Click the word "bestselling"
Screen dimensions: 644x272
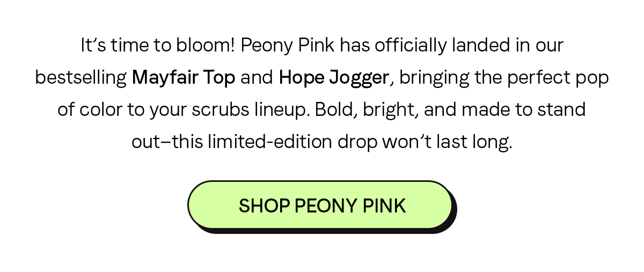click(x=80, y=79)
